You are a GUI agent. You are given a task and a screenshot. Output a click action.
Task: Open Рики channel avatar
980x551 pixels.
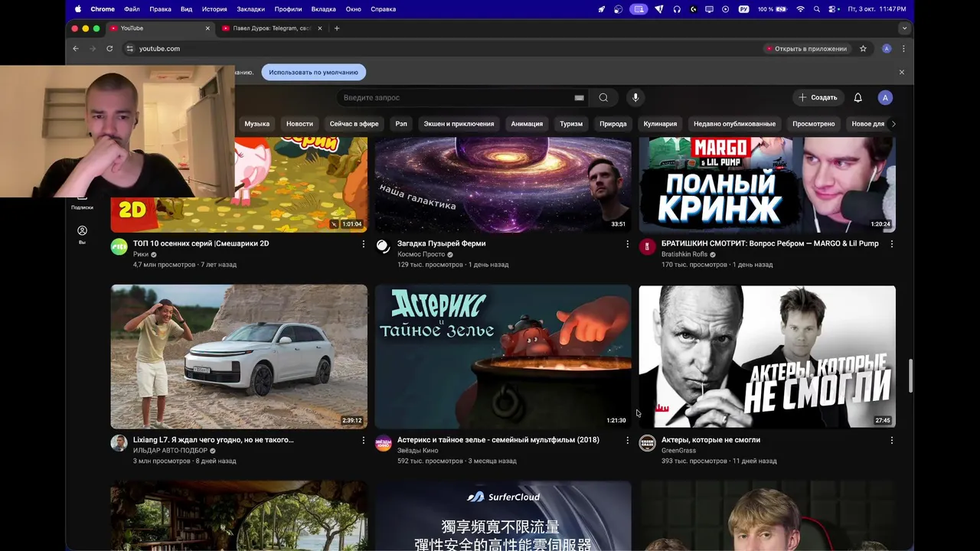click(x=119, y=246)
